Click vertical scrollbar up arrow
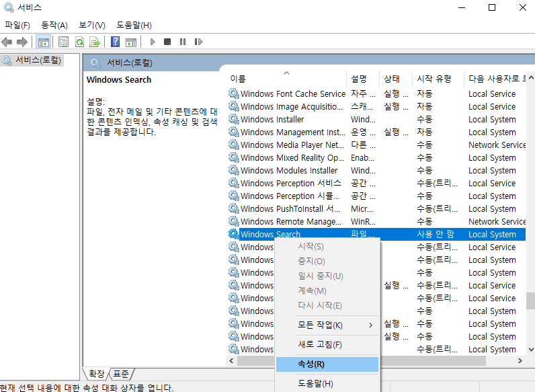 [x=531, y=78]
